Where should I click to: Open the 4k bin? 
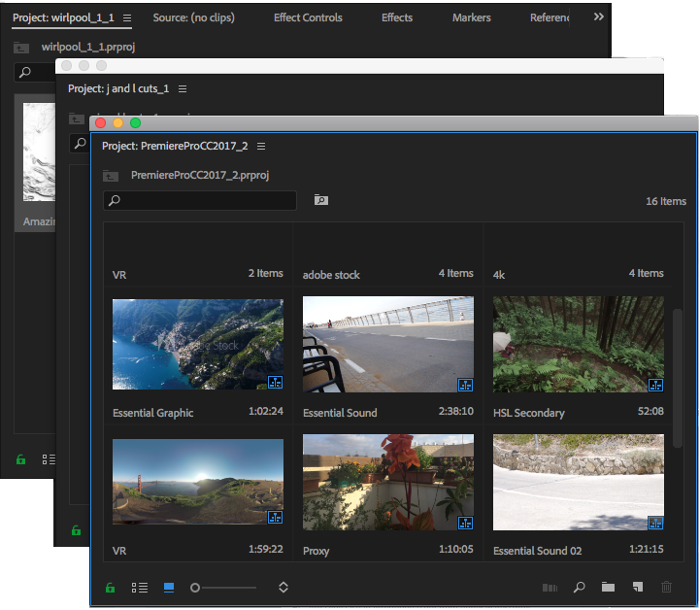tap(578, 254)
